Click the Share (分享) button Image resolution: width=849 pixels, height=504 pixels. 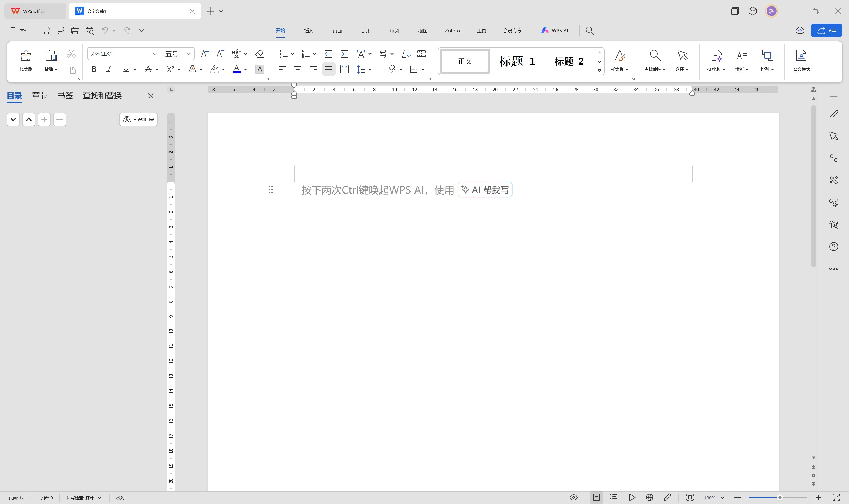click(827, 31)
